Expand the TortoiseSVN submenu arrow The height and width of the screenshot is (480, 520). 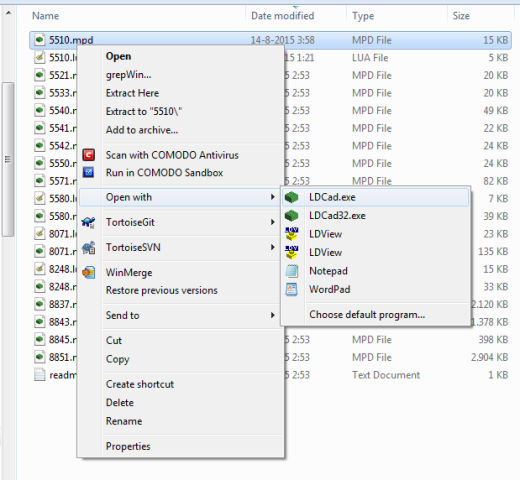pyautogui.click(x=273, y=247)
